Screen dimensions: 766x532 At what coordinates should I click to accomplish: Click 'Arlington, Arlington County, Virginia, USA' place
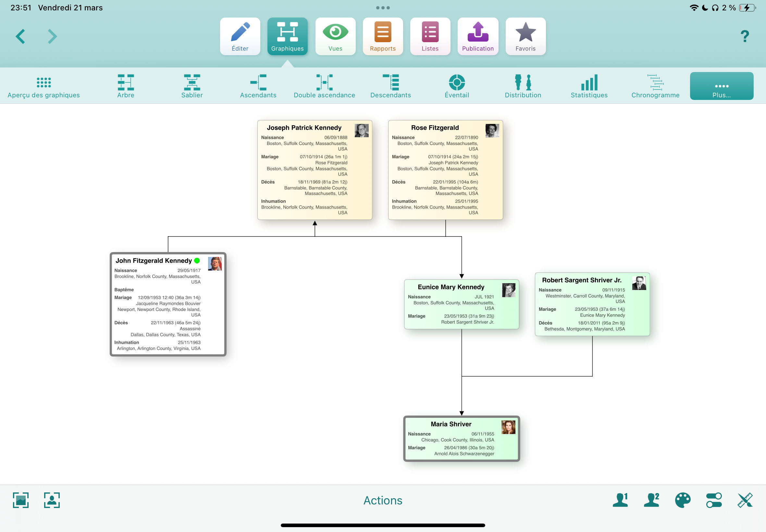pos(159,348)
